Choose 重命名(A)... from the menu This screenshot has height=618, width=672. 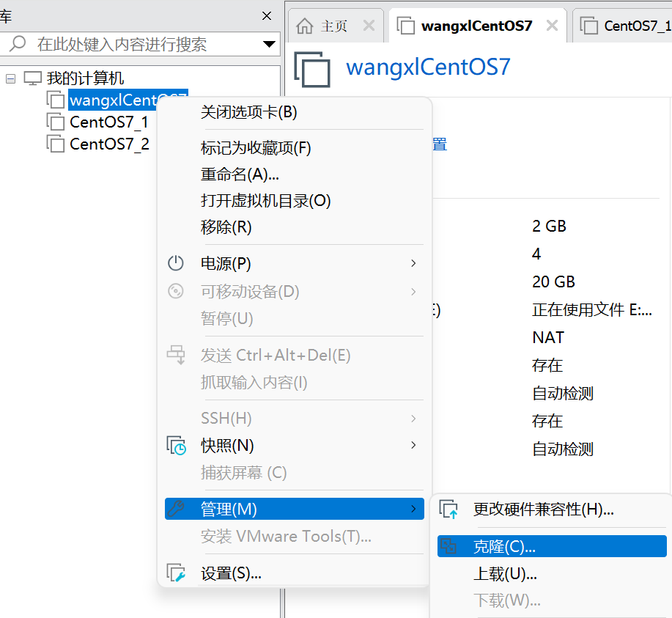pyautogui.click(x=294, y=174)
